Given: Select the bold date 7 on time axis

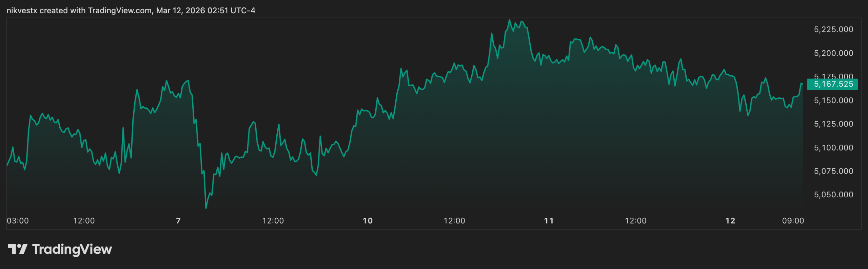Looking at the screenshot, I should click(x=178, y=221).
